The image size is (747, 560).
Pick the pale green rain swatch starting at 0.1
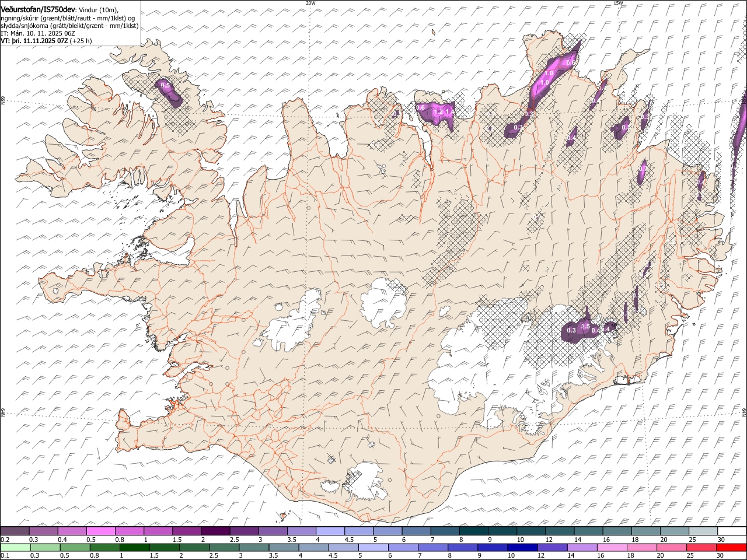(15, 548)
